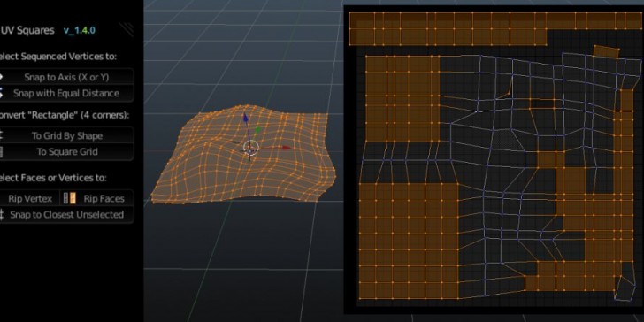
Task: Click the UV Squares panel drag handle
Action: [126, 29]
